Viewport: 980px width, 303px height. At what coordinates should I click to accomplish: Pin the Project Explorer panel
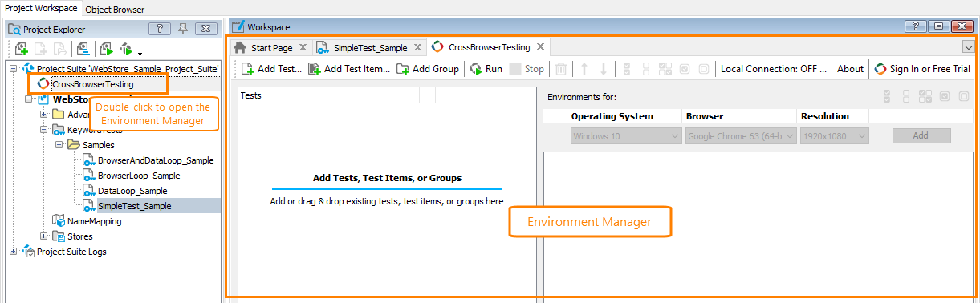[182, 29]
